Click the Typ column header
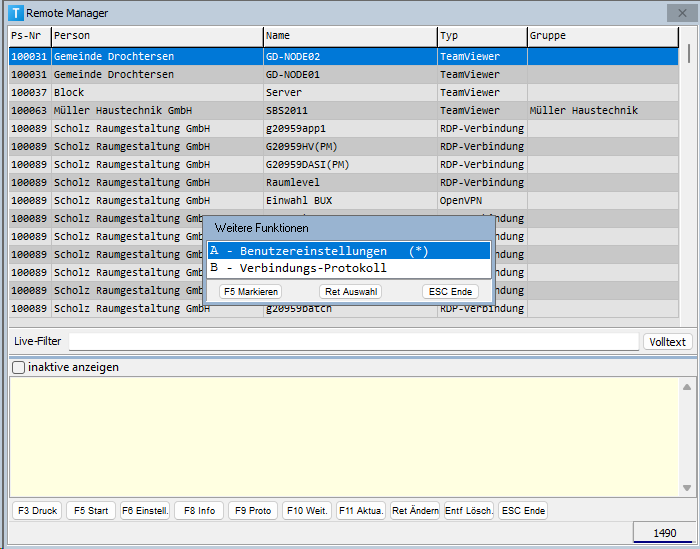The width and height of the screenshot is (700, 549). pyautogui.click(x=483, y=36)
